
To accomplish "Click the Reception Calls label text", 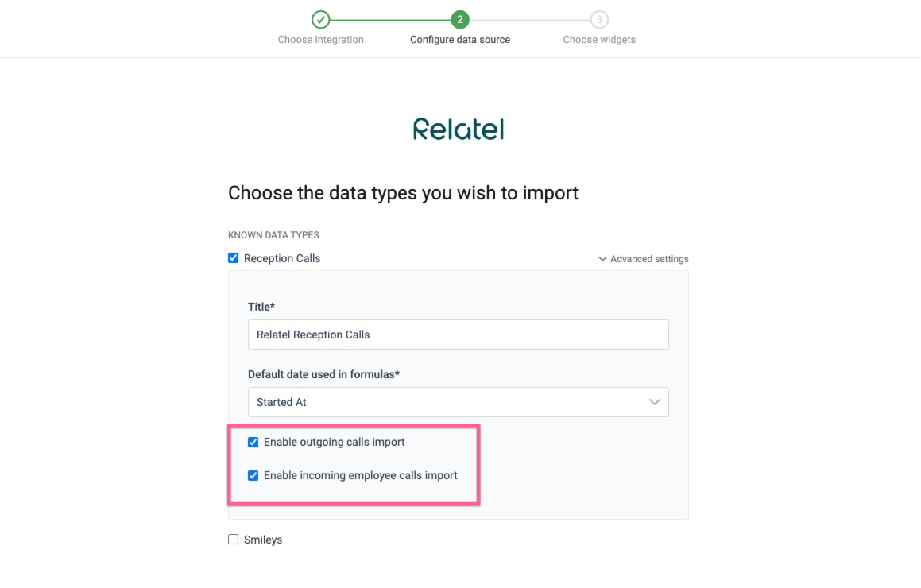I will (x=282, y=258).
